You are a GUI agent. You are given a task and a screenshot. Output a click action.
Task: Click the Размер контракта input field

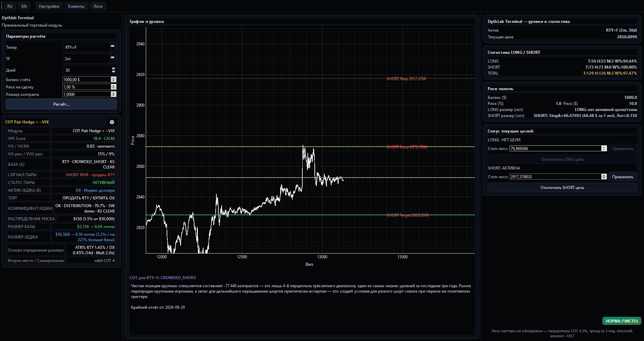pos(87,94)
